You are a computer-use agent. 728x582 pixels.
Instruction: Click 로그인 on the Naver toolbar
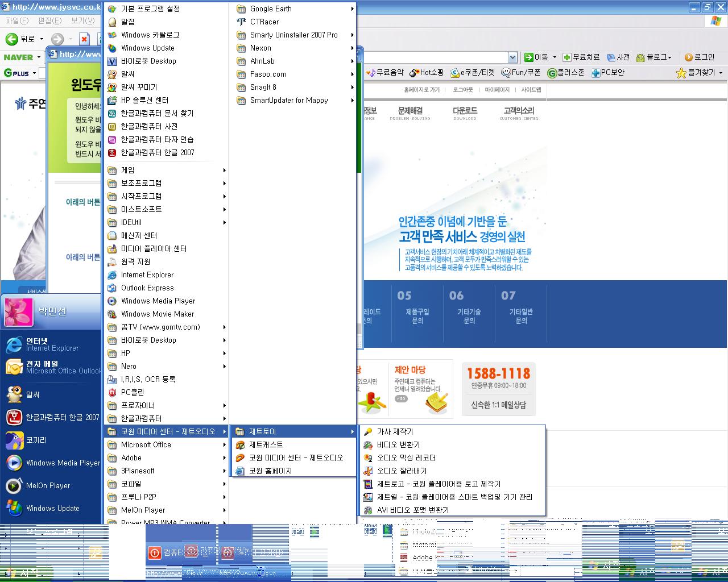click(699, 57)
